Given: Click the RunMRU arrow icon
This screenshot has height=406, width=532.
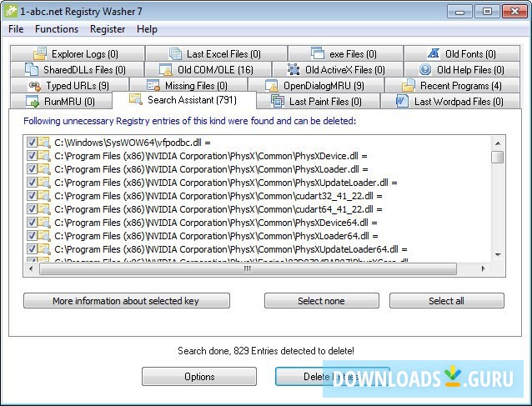Looking at the screenshot, I should [x=33, y=101].
